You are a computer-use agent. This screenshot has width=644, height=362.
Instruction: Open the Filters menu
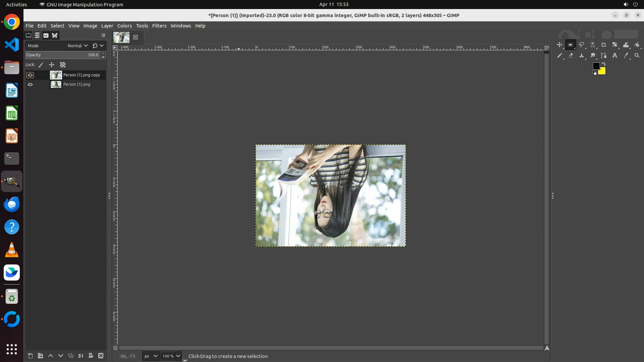(159, 26)
